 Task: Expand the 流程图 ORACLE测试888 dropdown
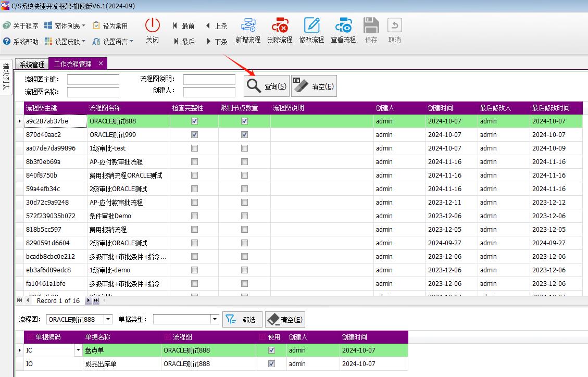point(108,319)
